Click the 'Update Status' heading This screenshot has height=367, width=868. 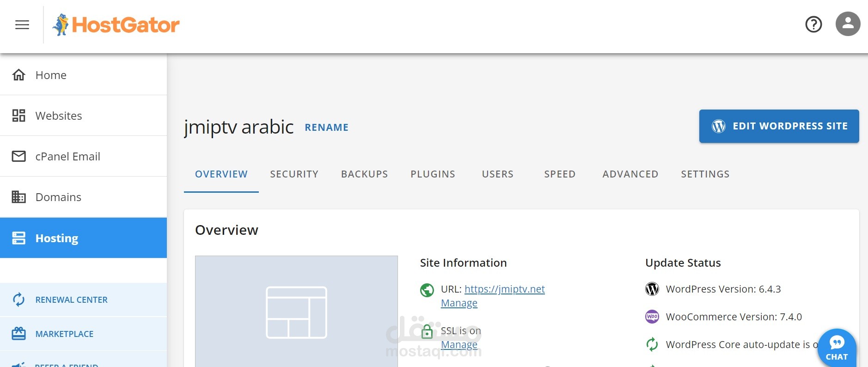pyautogui.click(x=683, y=263)
